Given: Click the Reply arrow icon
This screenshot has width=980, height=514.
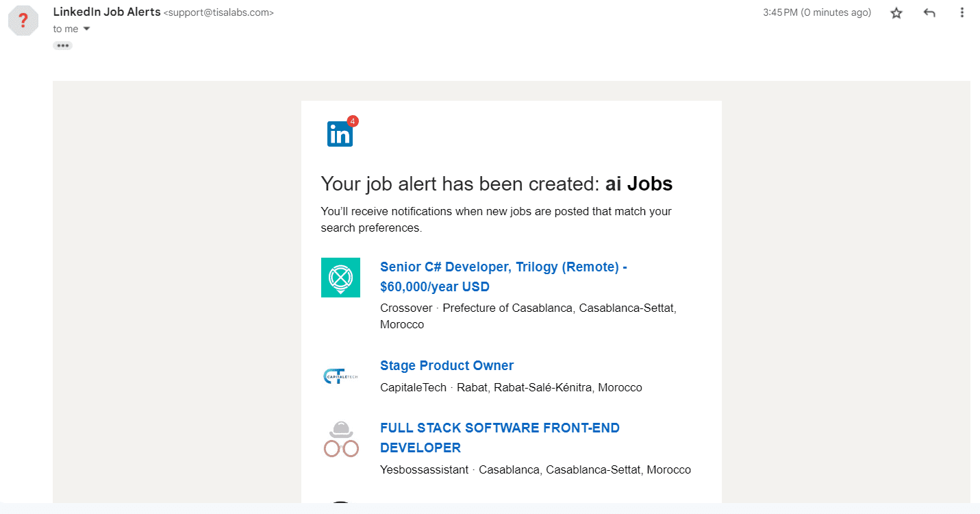Looking at the screenshot, I should click(929, 13).
